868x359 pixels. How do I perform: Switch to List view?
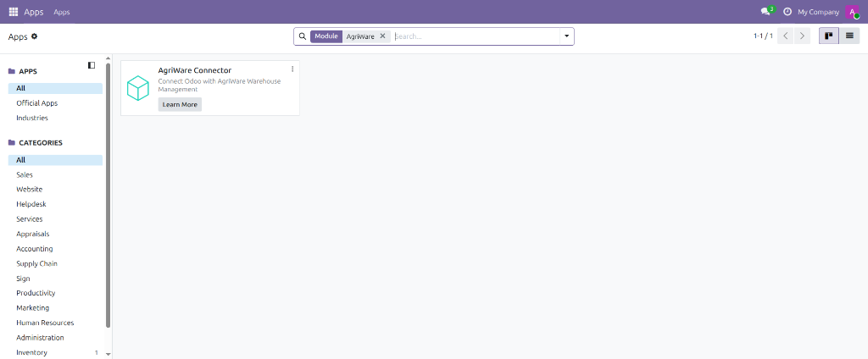point(849,36)
